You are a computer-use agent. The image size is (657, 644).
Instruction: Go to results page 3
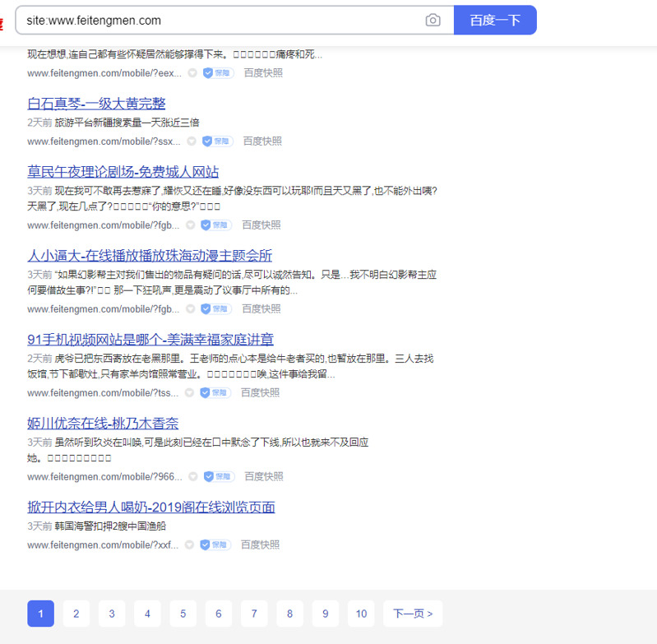112,614
